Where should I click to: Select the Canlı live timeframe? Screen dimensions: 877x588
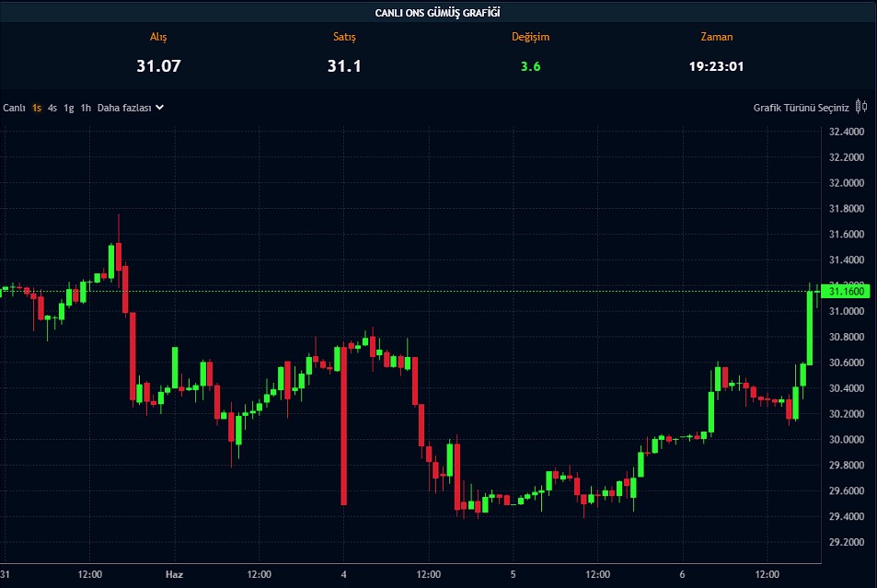(14, 108)
